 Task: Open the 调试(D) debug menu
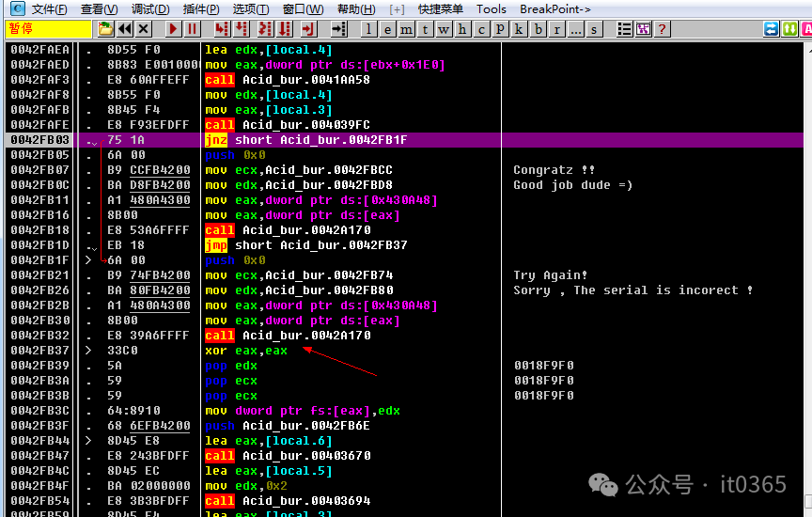coord(150,9)
